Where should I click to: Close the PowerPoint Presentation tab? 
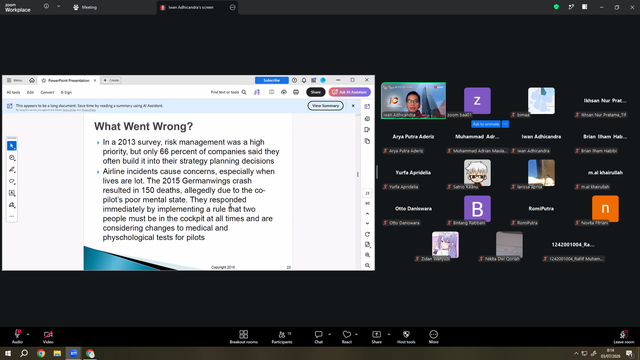[95, 80]
